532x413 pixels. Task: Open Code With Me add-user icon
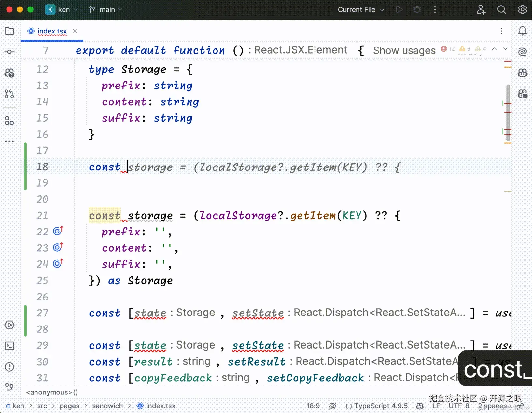point(481,9)
